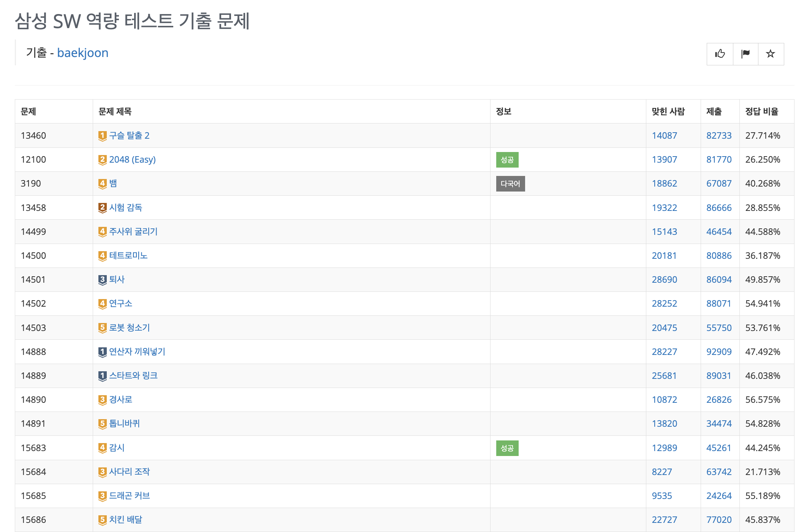Click solved count 20181
The image size is (804, 532).
[665, 256]
